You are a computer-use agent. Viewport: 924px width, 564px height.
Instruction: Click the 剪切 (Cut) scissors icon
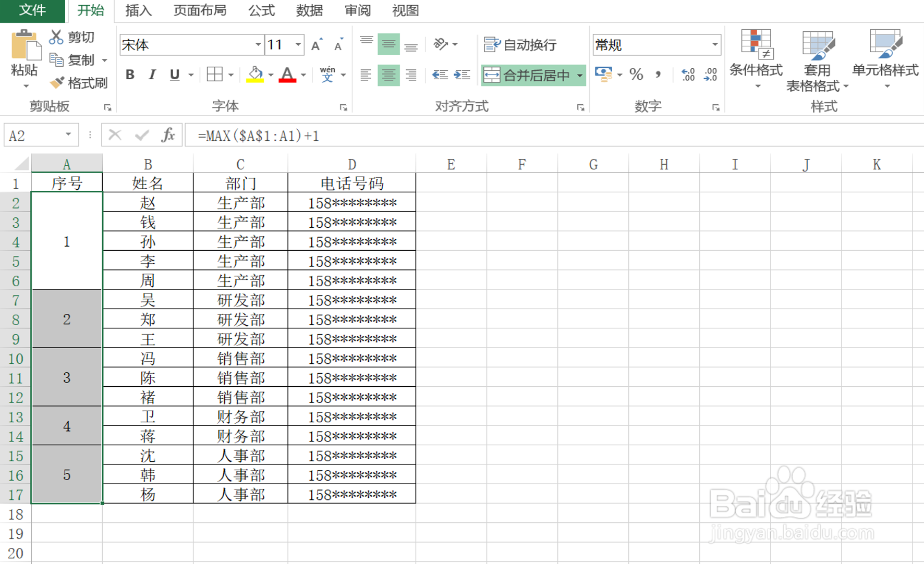55,37
